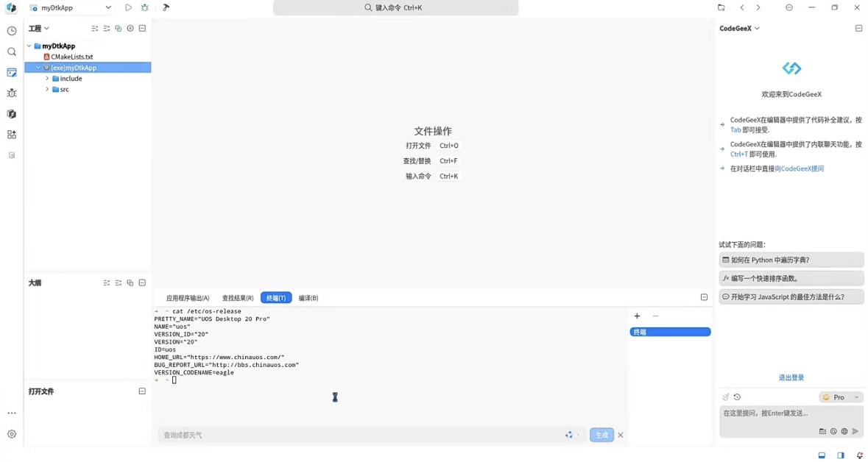Navigate back with the left arrow
Viewport: 868px width, 462px height.
pos(742,8)
